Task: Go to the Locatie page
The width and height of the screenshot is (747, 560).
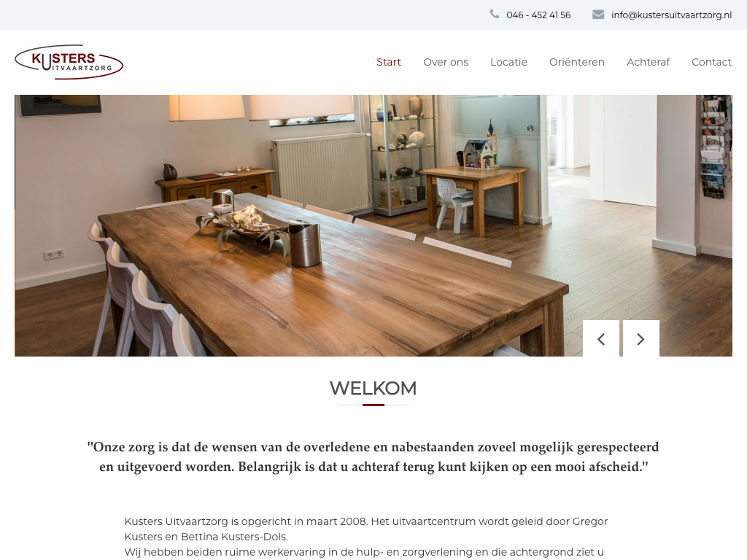Action: coord(508,62)
